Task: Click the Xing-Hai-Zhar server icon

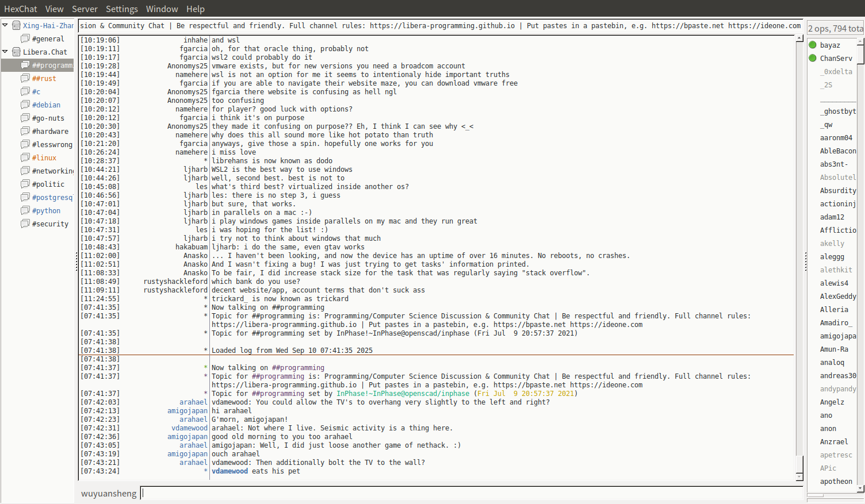Action: pyautogui.click(x=17, y=25)
